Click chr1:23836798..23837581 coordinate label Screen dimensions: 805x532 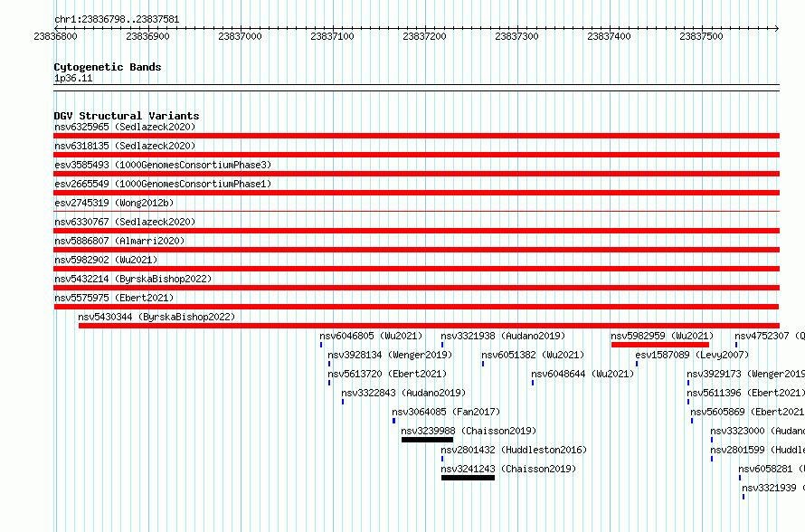coord(117,20)
